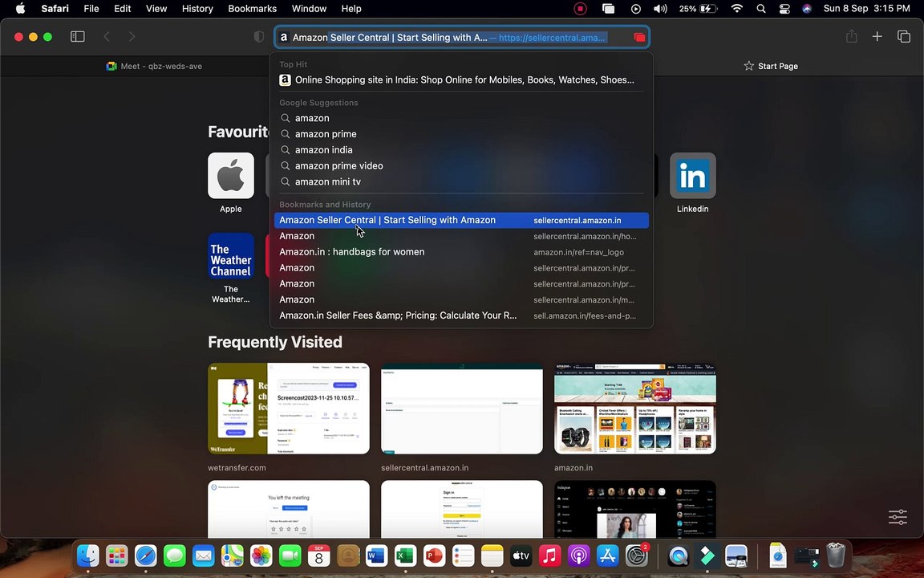This screenshot has height=578, width=924.
Task: Launch Maps from the Dock
Action: [x=232, y=556]
